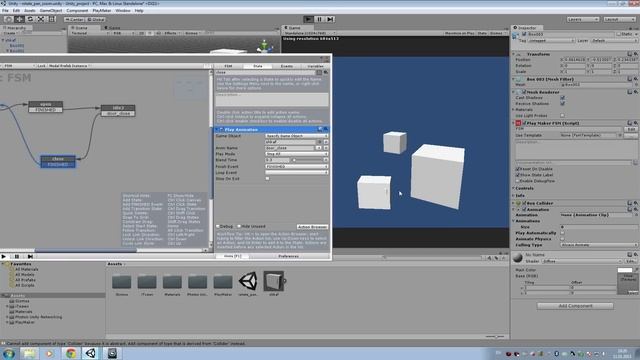This screenshot has width=640, height=360.
Task: Toggle Center pivot mode button
Action: tap(74, 20)
